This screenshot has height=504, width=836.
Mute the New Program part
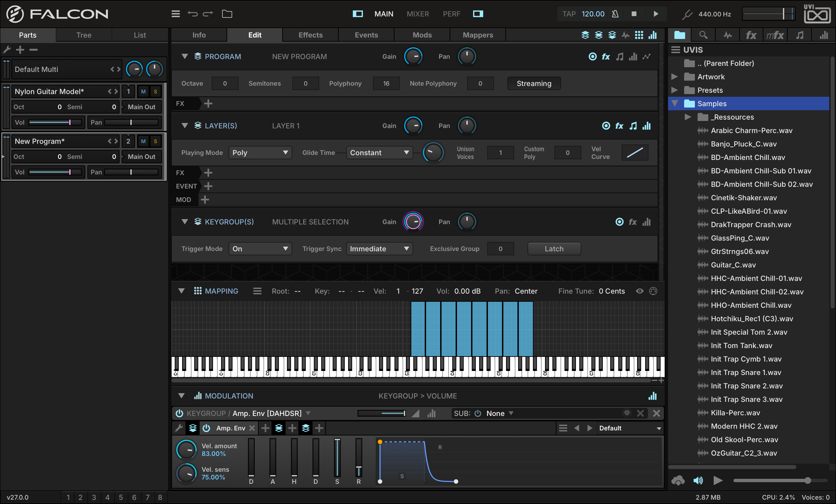(x=143, y=141)
